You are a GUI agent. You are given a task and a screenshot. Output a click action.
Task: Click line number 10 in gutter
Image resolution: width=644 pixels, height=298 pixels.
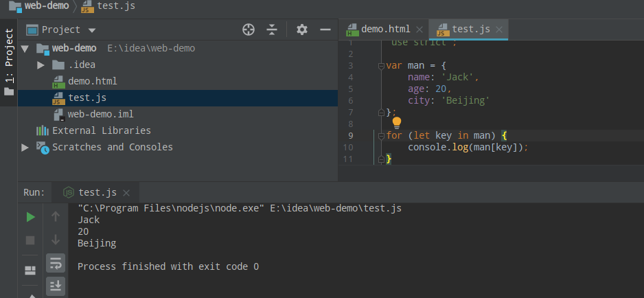(x=347, y=148)
